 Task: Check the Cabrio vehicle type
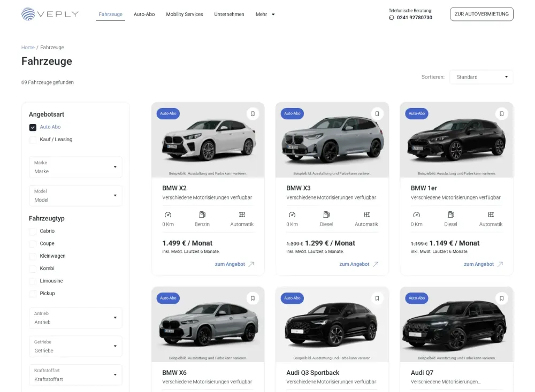click(33, 231)
